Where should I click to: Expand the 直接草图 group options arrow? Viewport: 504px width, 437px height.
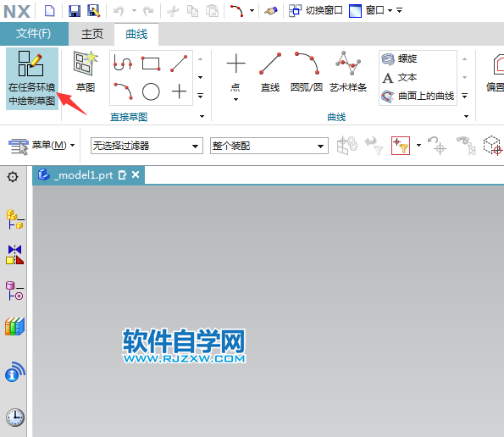(202, 116)
